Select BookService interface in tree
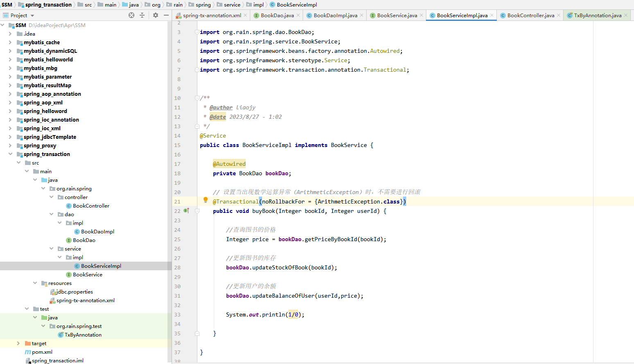The height and width of the screenshot is (364, 634). pos(88,274)
